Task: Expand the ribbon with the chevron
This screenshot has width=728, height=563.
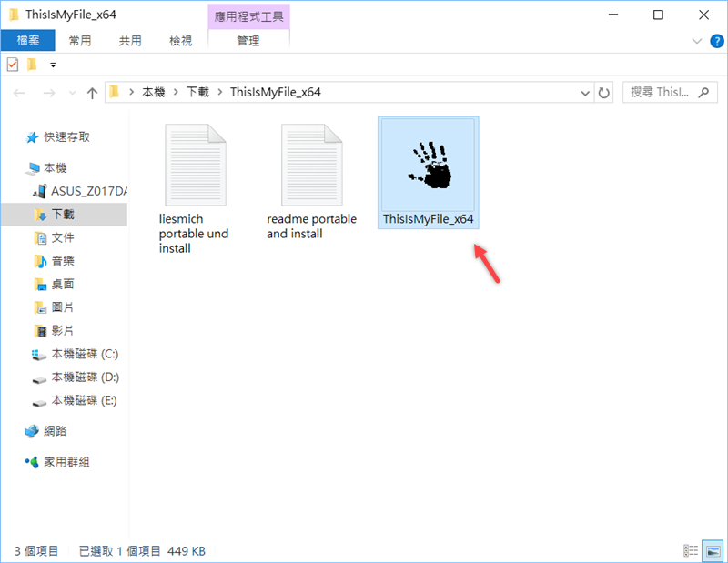Action: click(x=697, y=41)
